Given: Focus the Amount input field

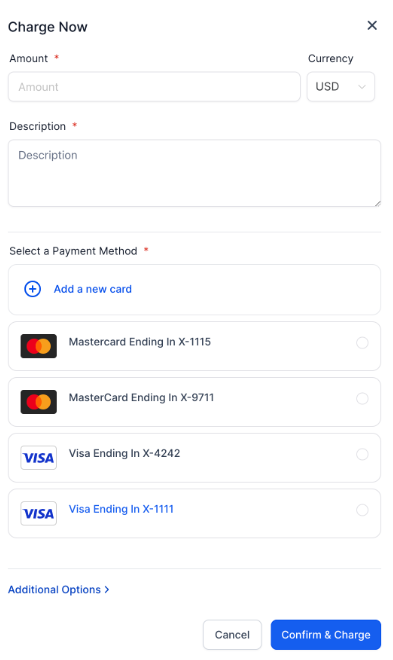Looking at the screenshot, I should (x=154, y=87).
